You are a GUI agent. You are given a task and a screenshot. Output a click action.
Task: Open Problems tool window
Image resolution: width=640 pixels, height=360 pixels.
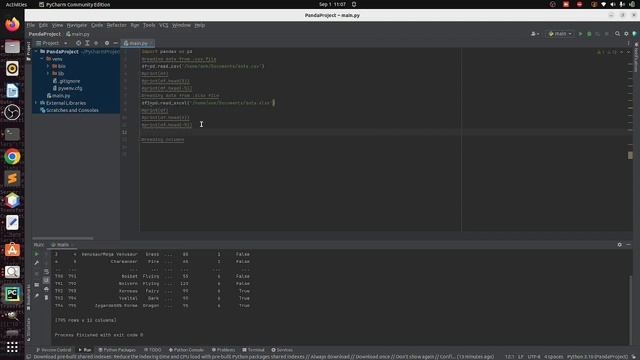coord(223,350)
